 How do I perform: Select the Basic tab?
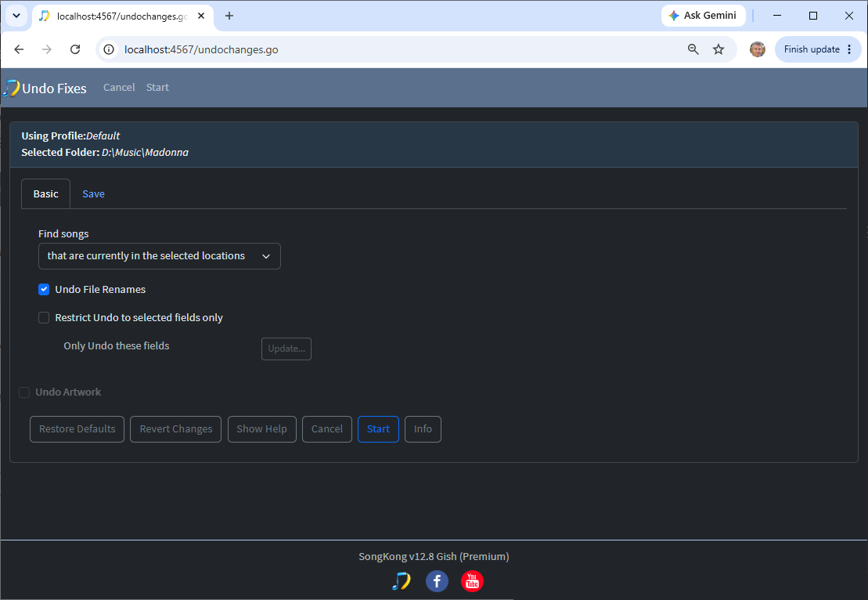(46, 194)
